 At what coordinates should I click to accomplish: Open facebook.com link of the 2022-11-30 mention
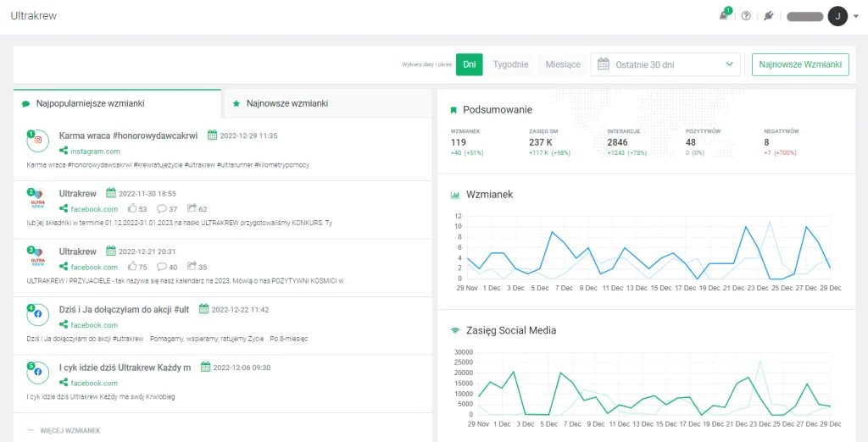pyautogui.click(x=94, y=209)
